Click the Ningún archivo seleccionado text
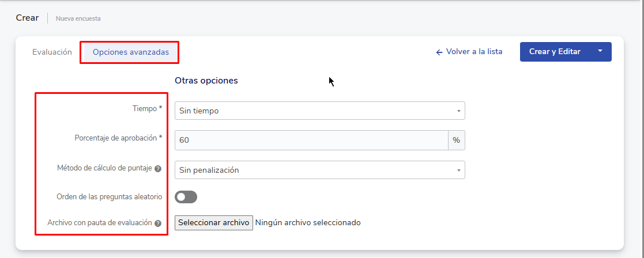 pyautogui.click(x=307, y=222)
